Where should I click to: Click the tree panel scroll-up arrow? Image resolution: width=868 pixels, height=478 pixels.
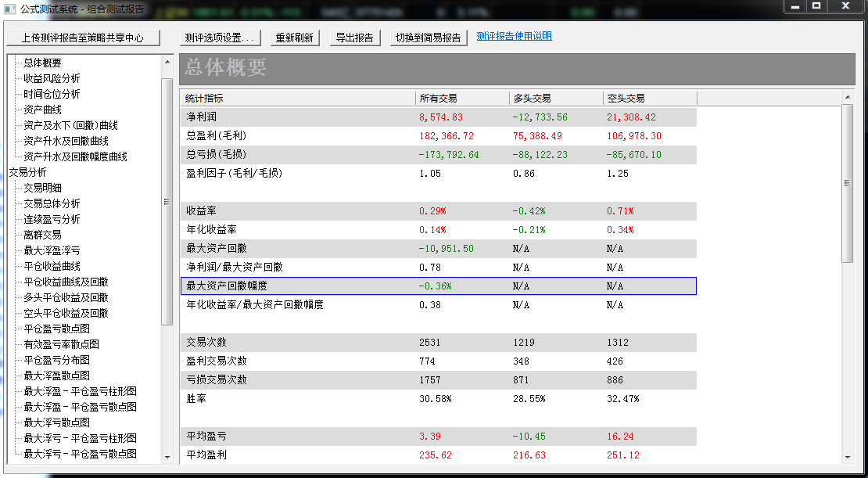[x=167, y=62]
